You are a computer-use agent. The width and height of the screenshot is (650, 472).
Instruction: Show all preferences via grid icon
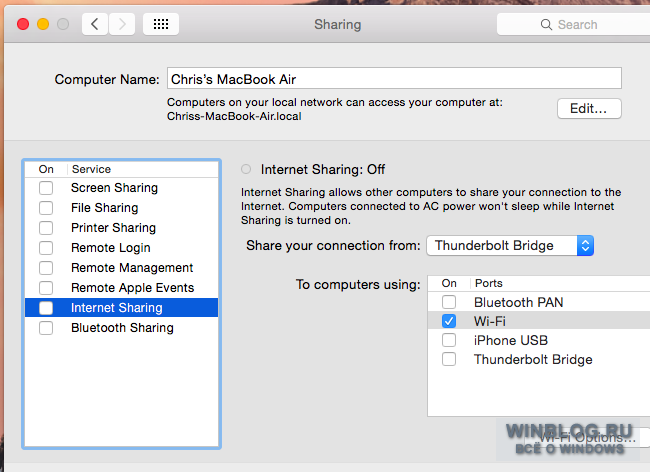click(x=161, y=24)
